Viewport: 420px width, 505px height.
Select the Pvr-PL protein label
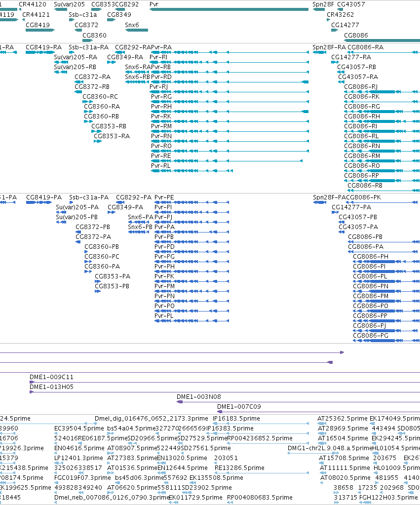click(x=164, y=315)
